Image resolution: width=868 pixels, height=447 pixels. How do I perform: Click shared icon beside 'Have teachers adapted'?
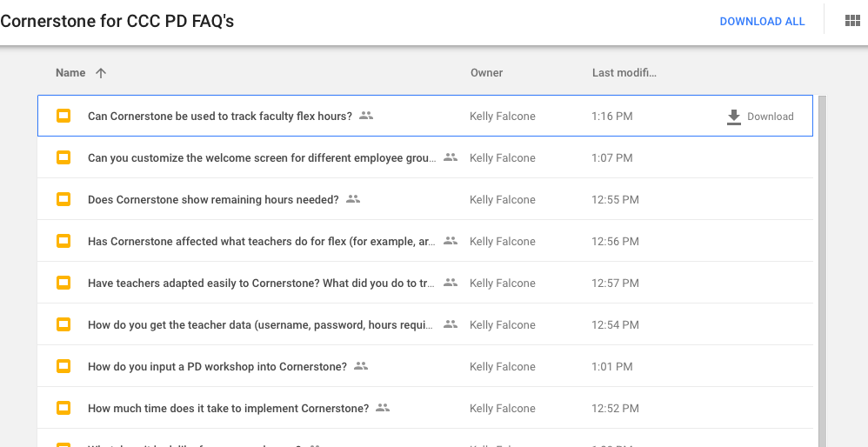pos(451,283)
